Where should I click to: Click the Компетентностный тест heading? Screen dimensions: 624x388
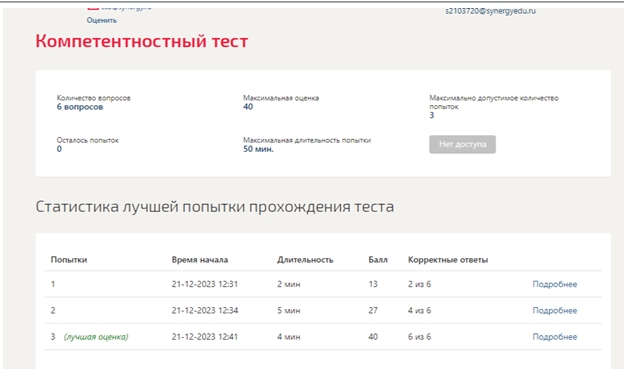pos(142,41)
